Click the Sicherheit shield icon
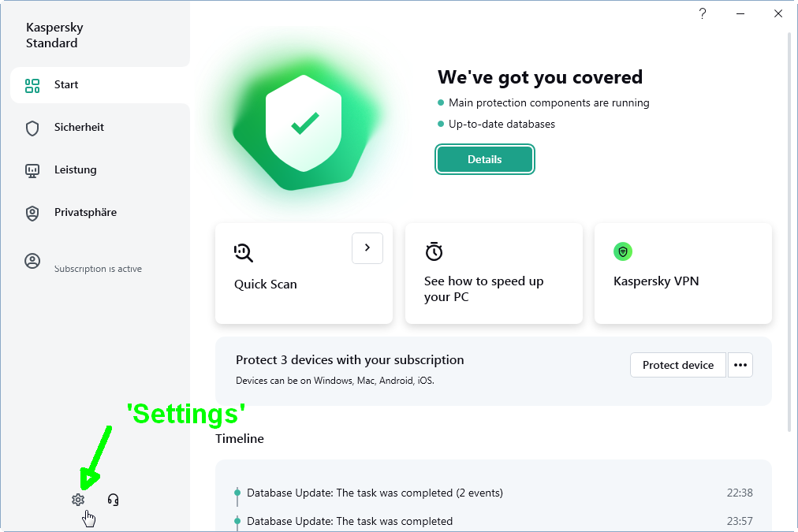Image resolution: width=798 pixels, height=532 pixels. click(x=32, y=128)
